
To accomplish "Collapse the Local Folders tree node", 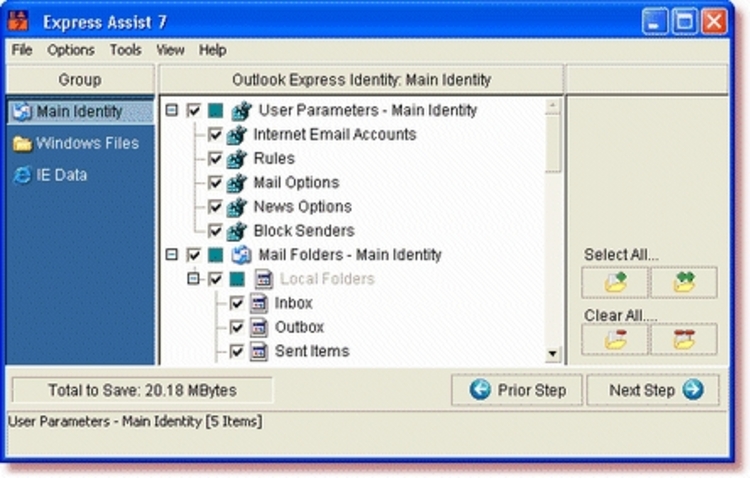I will pyautogui.click(x=193, y=278).
